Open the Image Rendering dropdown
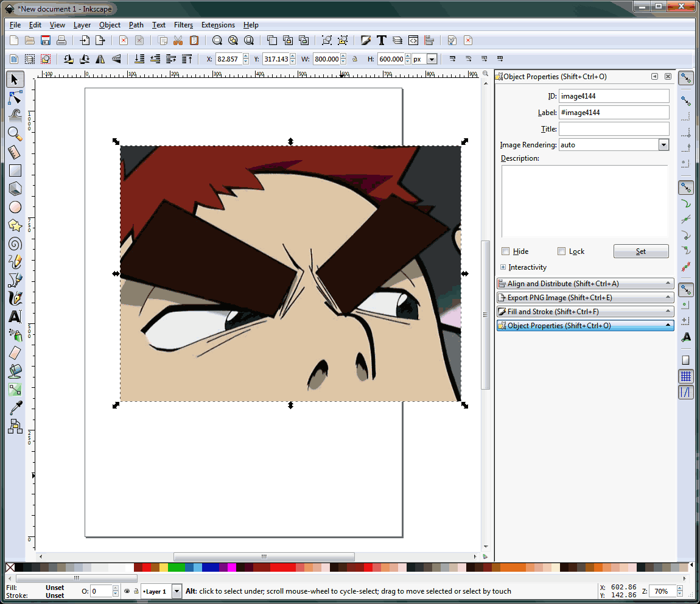700x604 pixels. pyautogui.click(x=663, y=145)
